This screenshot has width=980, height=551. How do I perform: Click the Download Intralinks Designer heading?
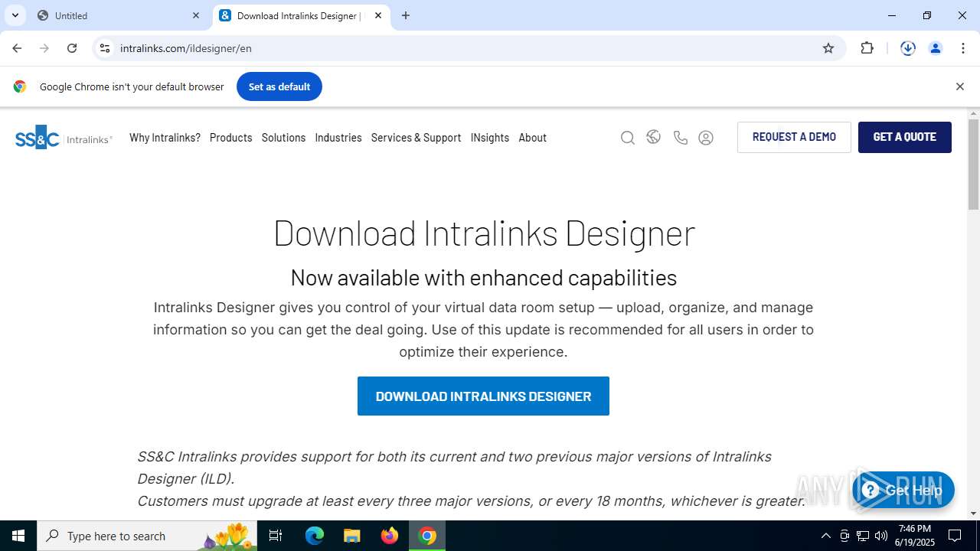coord(484,233)
